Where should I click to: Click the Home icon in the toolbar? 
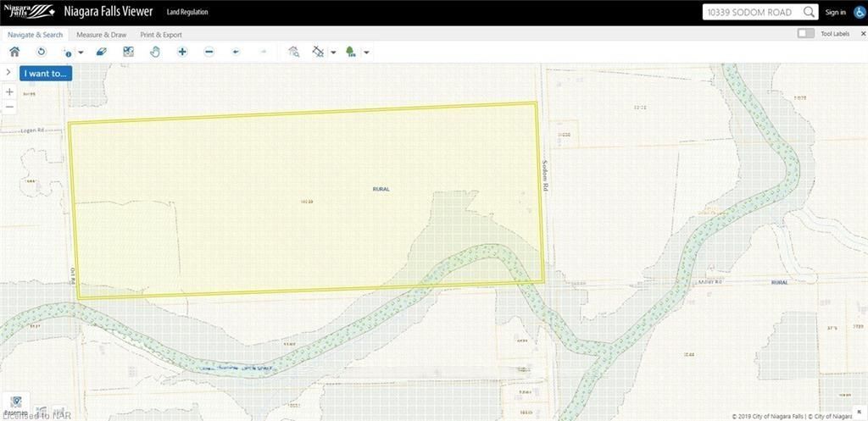point(14,52)
